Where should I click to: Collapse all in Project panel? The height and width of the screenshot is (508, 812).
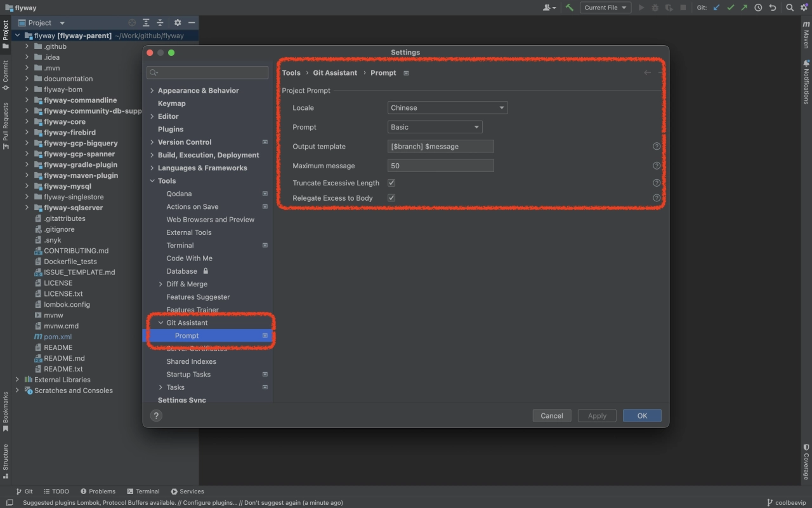160,23
